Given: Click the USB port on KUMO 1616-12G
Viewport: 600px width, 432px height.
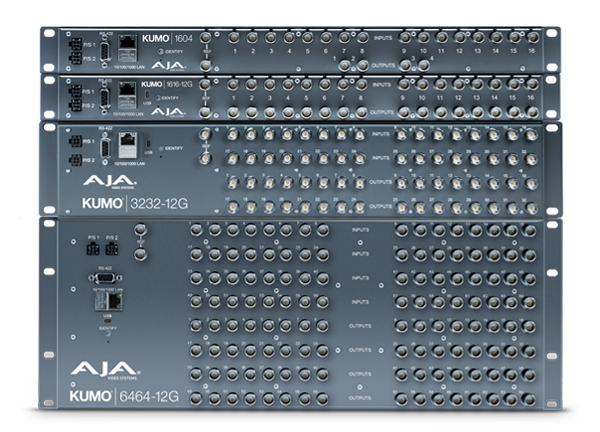Looking at the screenshot, I should pos(147,95).
